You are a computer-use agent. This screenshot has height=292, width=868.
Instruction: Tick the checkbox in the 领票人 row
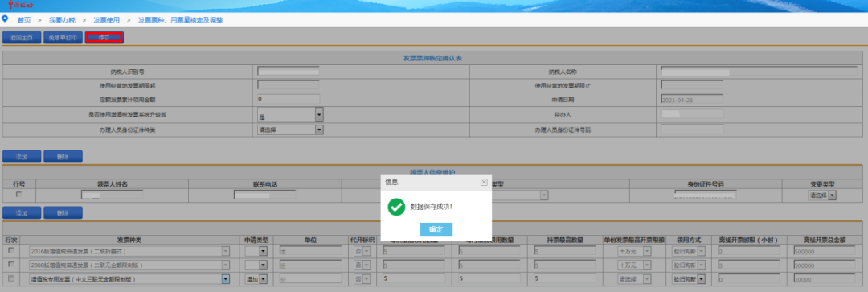(18, 195)
